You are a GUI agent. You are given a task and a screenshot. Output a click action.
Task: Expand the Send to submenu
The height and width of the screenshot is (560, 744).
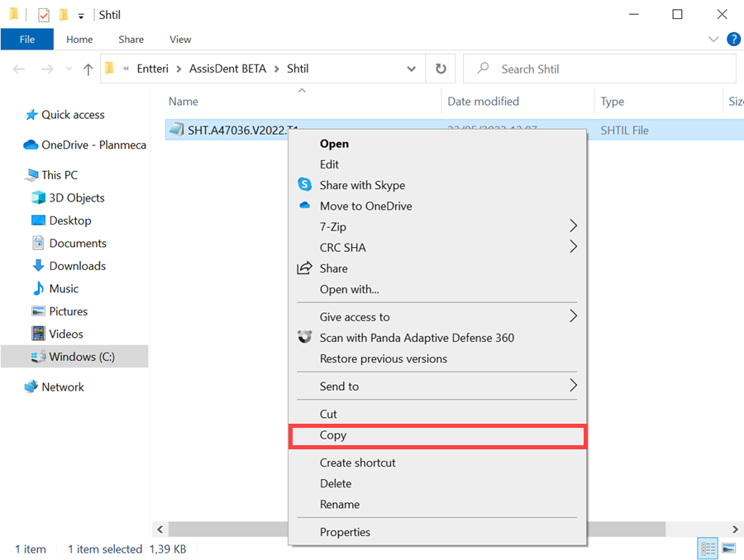coord(437,386)
